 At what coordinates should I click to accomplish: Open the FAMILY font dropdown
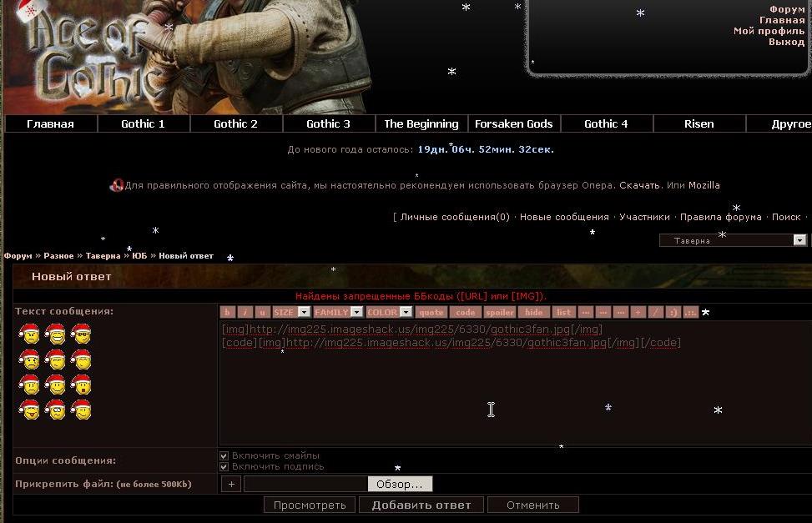click(x=338, y=312)
